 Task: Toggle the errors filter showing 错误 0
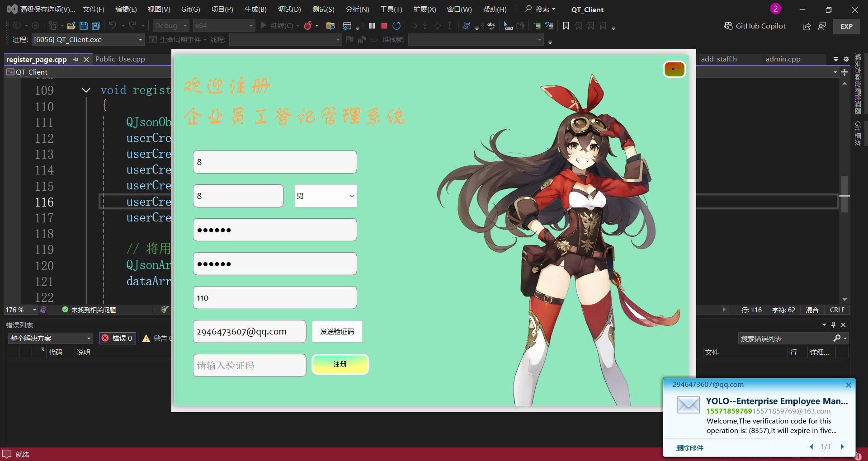(x=118, y=338)
